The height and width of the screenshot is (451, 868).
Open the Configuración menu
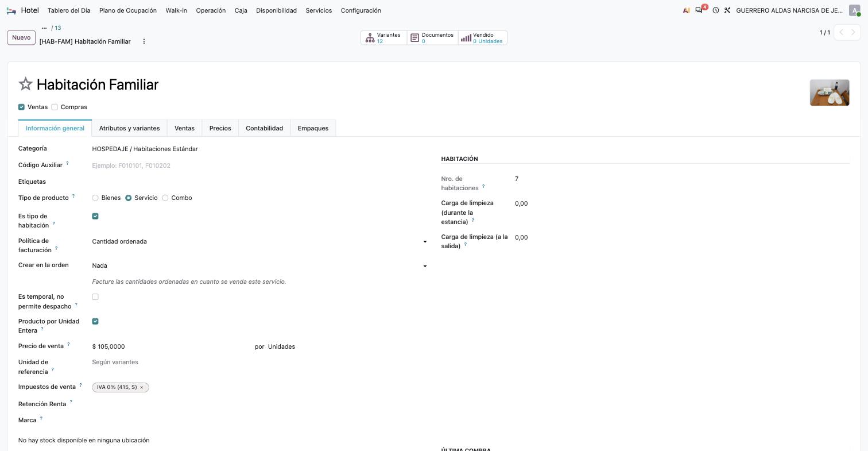(x=361, y=10)
